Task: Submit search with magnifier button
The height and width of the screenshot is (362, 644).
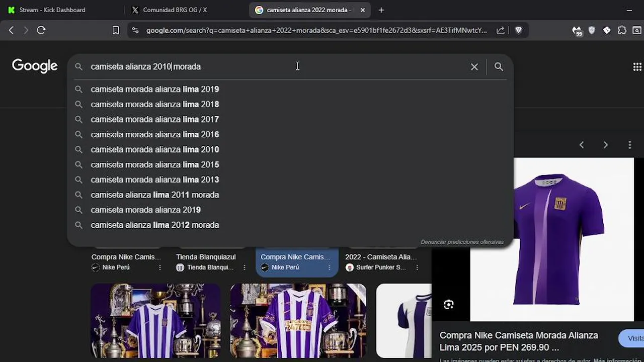Action: [499, 66]
